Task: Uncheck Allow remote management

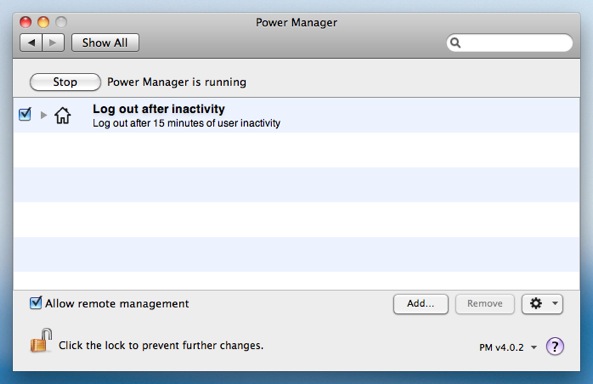Action: click(36, 303)
